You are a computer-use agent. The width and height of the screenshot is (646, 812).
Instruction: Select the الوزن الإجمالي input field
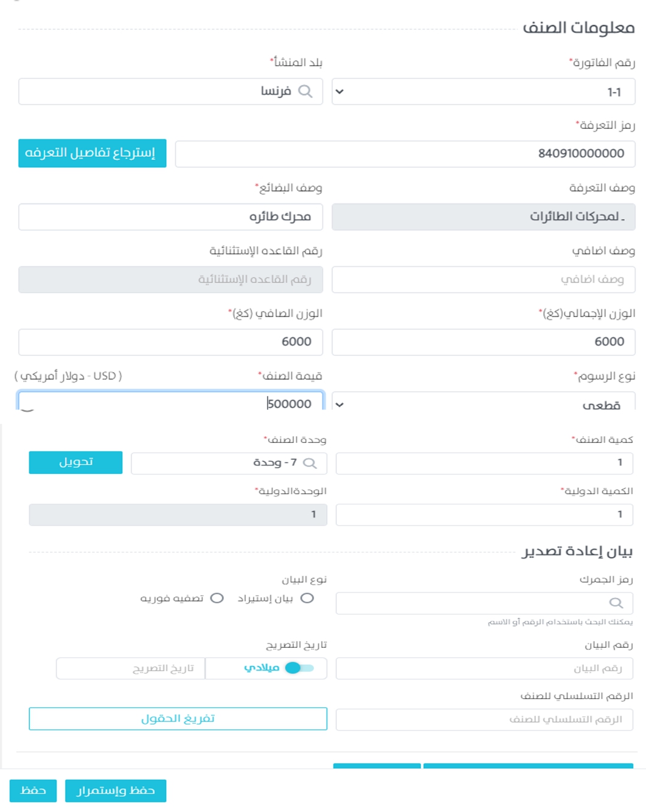pyautogui.click(x=483, y=342)
